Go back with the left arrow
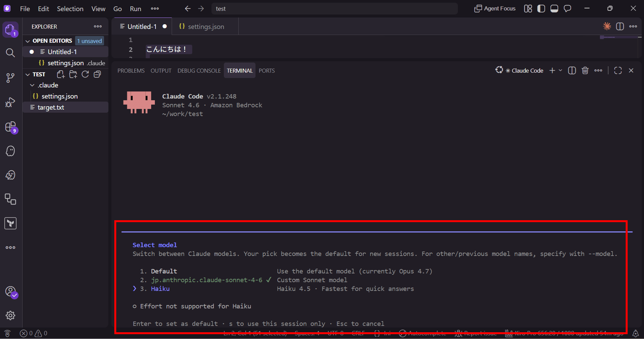This screenshot has height=339, width=644. coord(187,9)
